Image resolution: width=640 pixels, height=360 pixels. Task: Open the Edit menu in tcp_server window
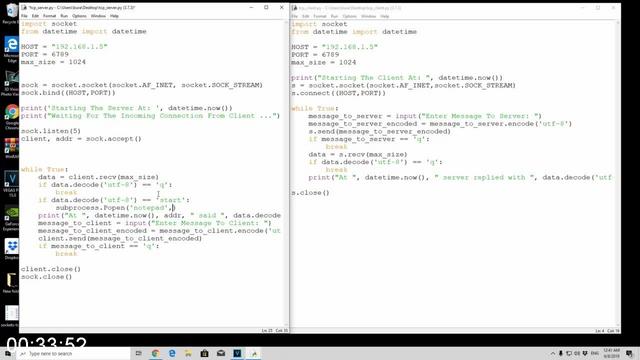pyautogui.click(x=36, y=16)
